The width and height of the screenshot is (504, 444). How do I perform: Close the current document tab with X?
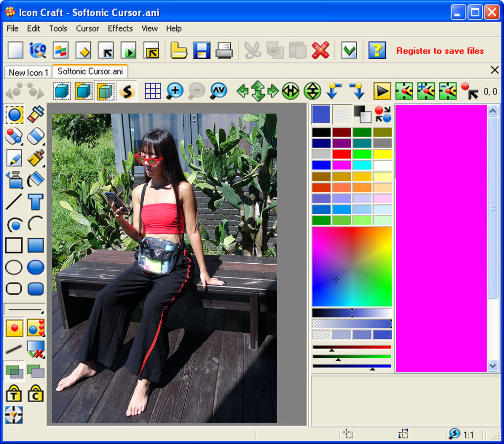tap(495, 70)
